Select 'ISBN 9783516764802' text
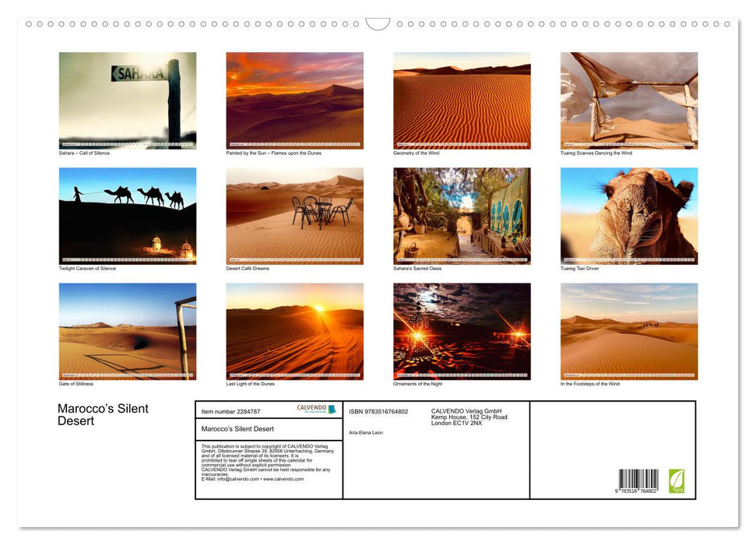The image size is (756, 545). pyautogui.click(x=378, y=412)
